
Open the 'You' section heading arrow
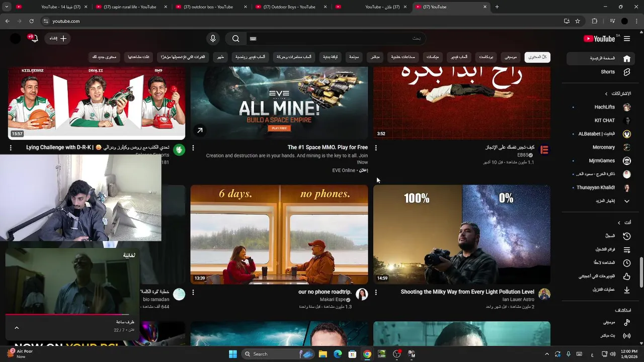619,223
